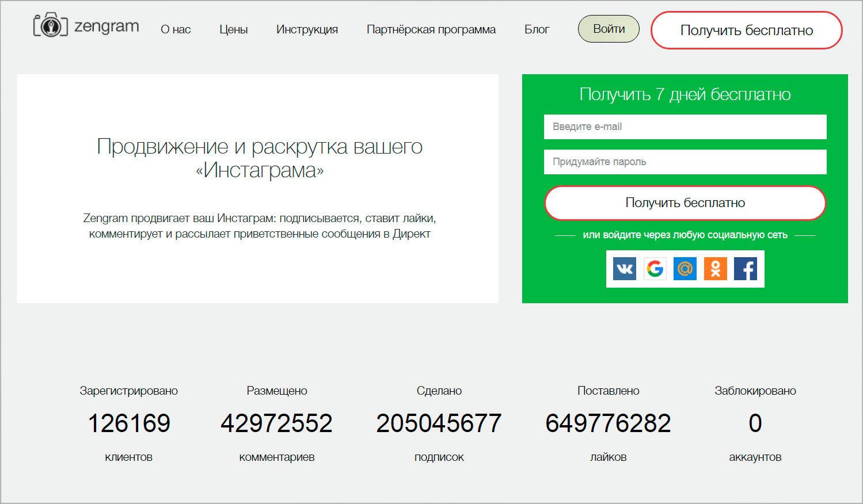This screenshot has height=504, width=863.
Task: Sign in with VK icon
Action: click(x=625, y=269)
